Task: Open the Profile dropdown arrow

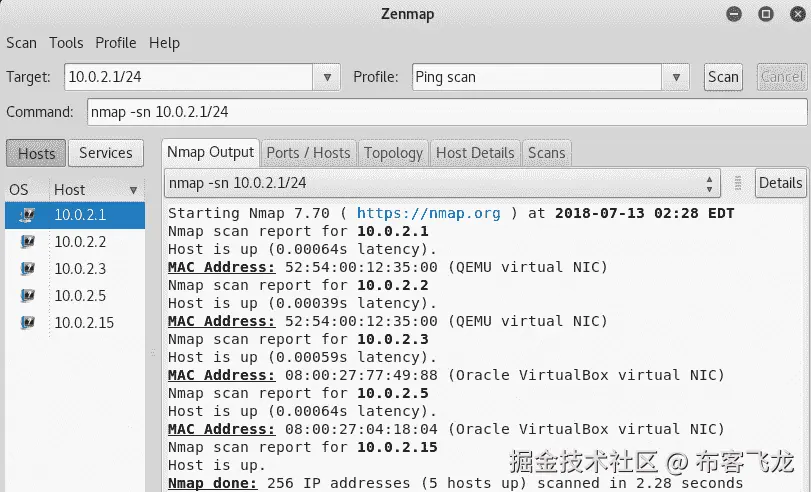Action: tap(676, 77)
